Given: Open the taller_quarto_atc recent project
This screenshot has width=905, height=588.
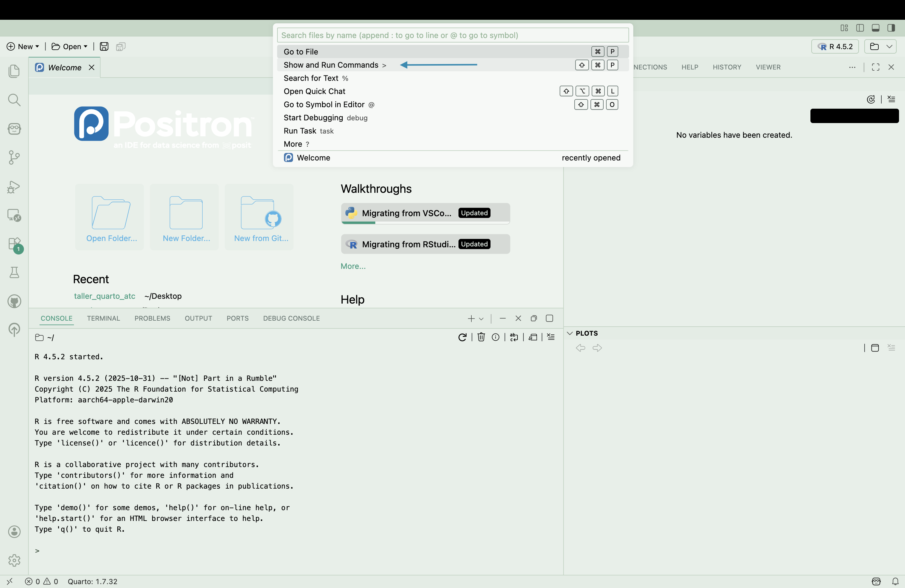Looking at the screenshot, I should coord(104,296).
